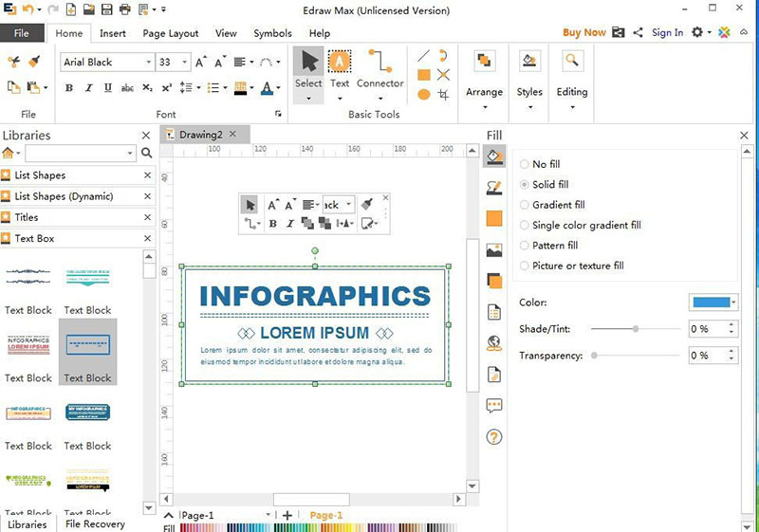Click the Buy Now link
The image size is (759, 532).
tap(583, 32)
